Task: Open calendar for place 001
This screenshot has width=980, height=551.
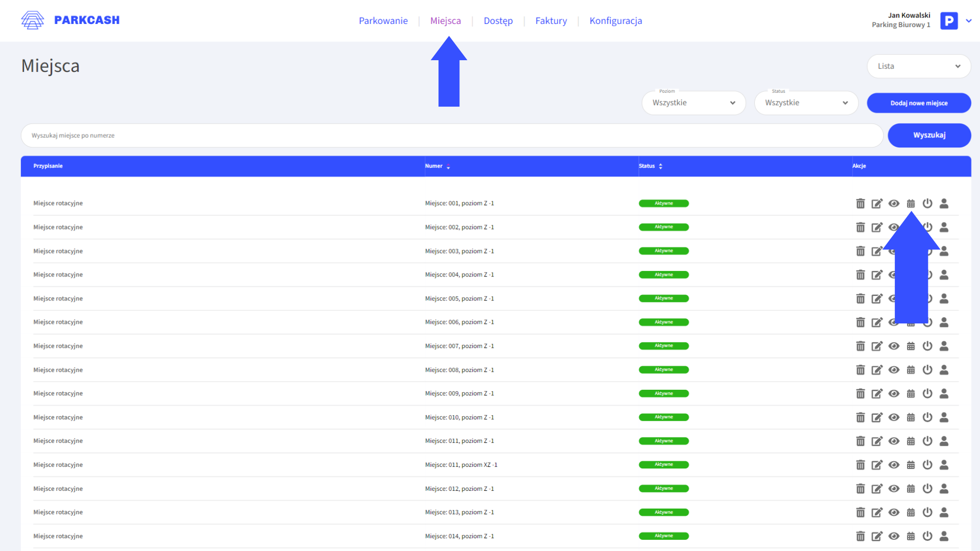Action: coord(911,204)
